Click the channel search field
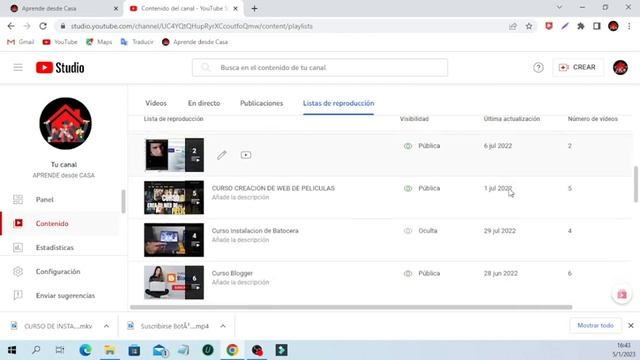 320,67
